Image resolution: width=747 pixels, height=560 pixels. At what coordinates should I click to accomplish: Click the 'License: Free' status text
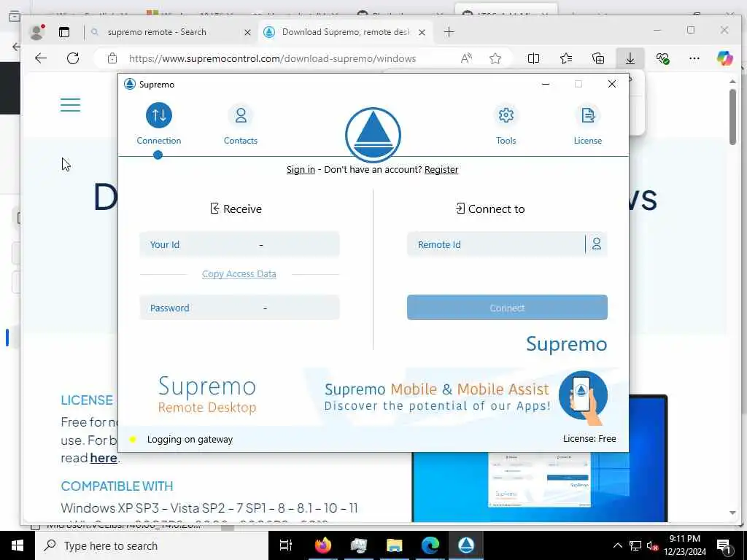pyautogui.click(x=589, y=438)
